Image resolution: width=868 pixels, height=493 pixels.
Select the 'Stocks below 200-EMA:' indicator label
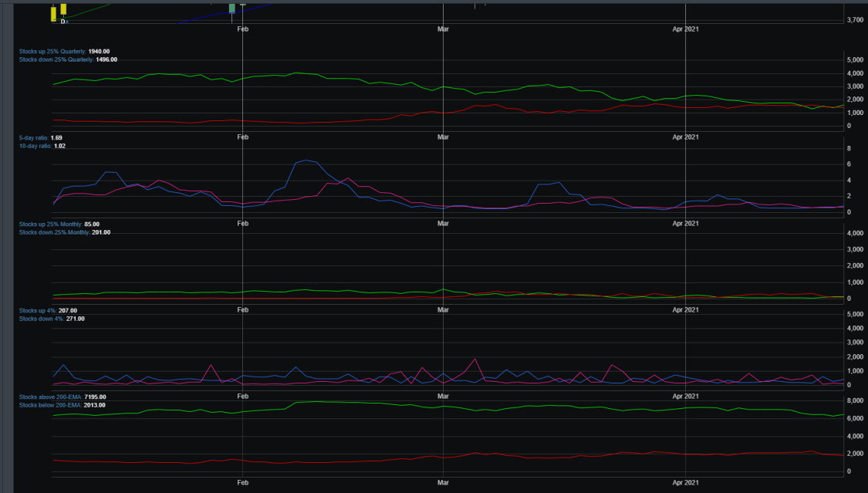[51, 405]
